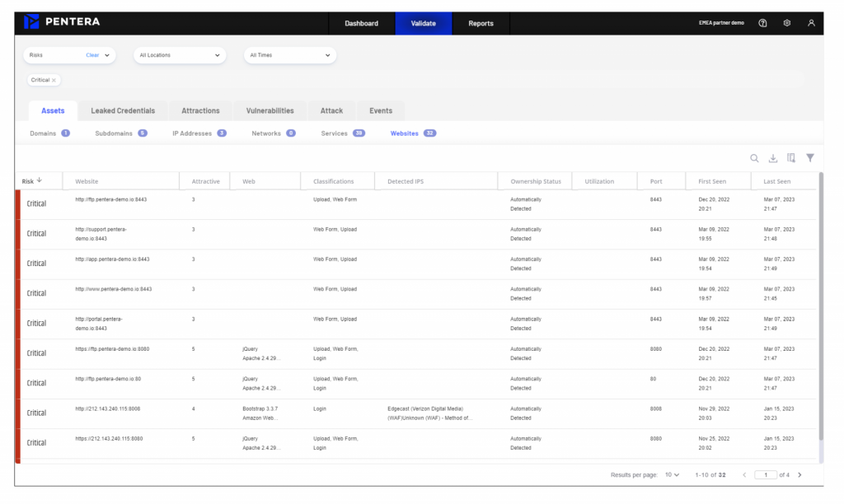Click the funnel filter icon
Screen dimensions: 844x504
(810, 158)
